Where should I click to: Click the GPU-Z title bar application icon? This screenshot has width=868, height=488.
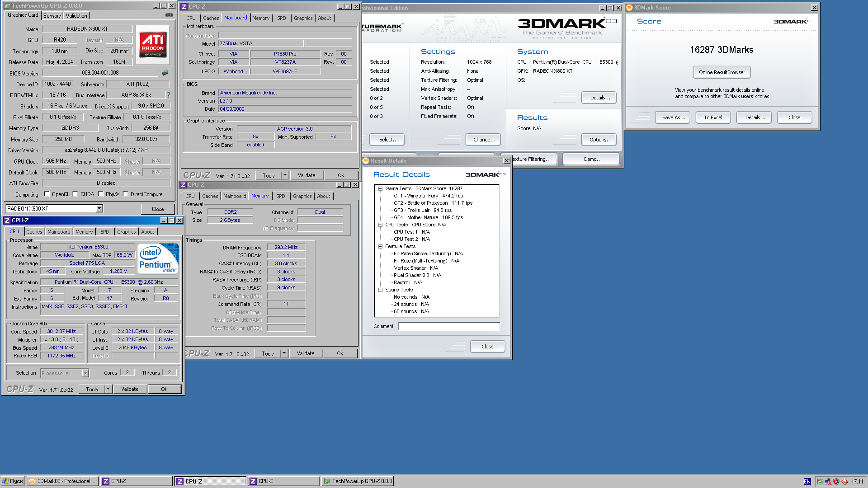pos(8,6)
